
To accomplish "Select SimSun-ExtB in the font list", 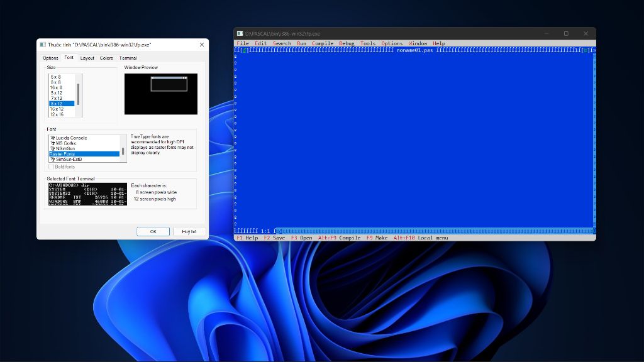I will [84, 159].
